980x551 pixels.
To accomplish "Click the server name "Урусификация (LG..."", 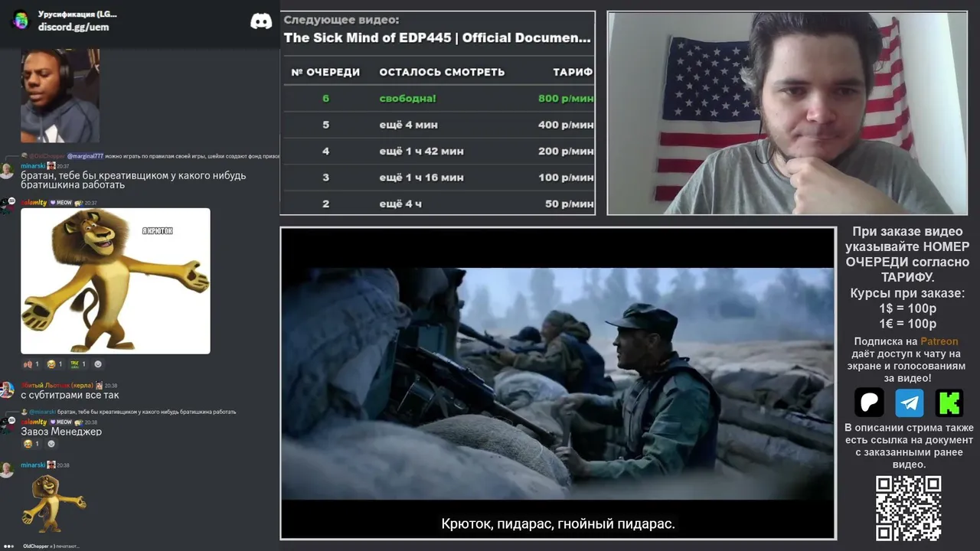I will pos(77,14).
